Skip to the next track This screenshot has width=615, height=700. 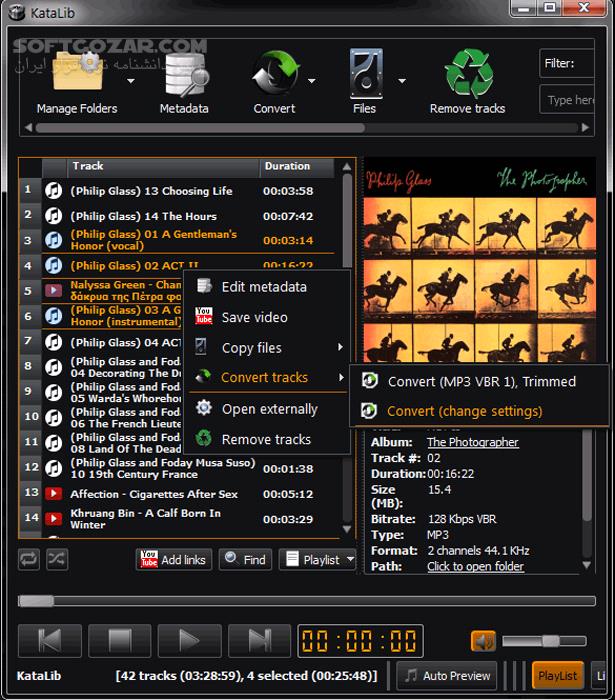[x=259, y=641]
